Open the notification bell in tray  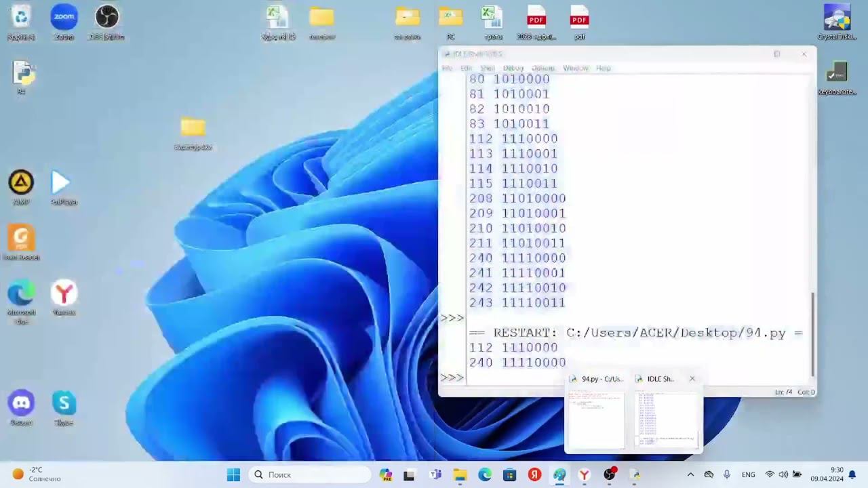click(x=852, y=474)
